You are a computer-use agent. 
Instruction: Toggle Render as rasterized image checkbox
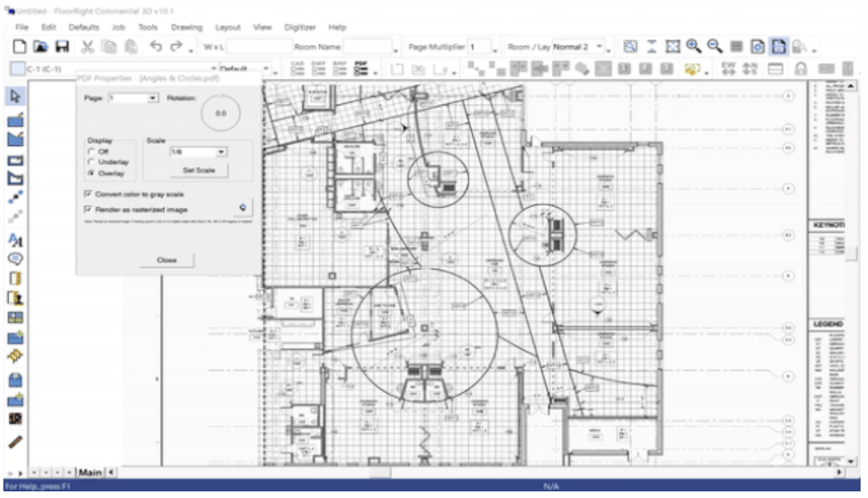[88, 210]
